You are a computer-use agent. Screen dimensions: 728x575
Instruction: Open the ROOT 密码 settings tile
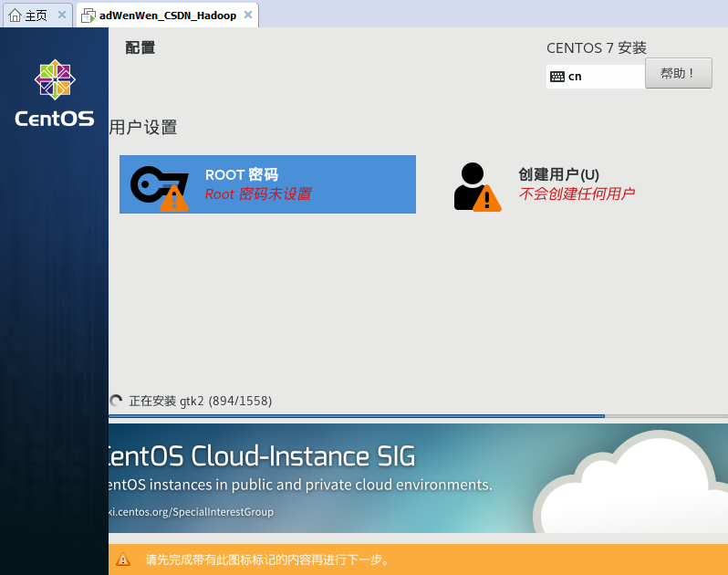click(x=267, y=184)
